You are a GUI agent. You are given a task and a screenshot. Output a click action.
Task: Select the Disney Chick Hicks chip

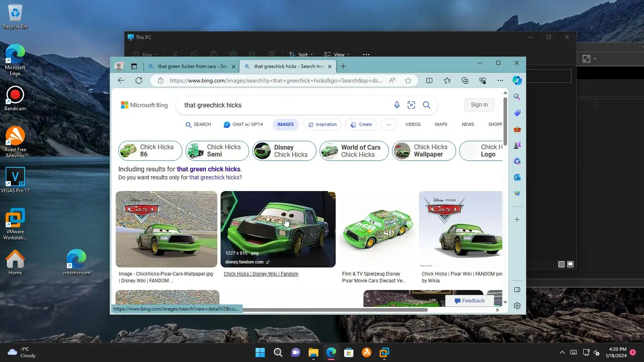284,151
